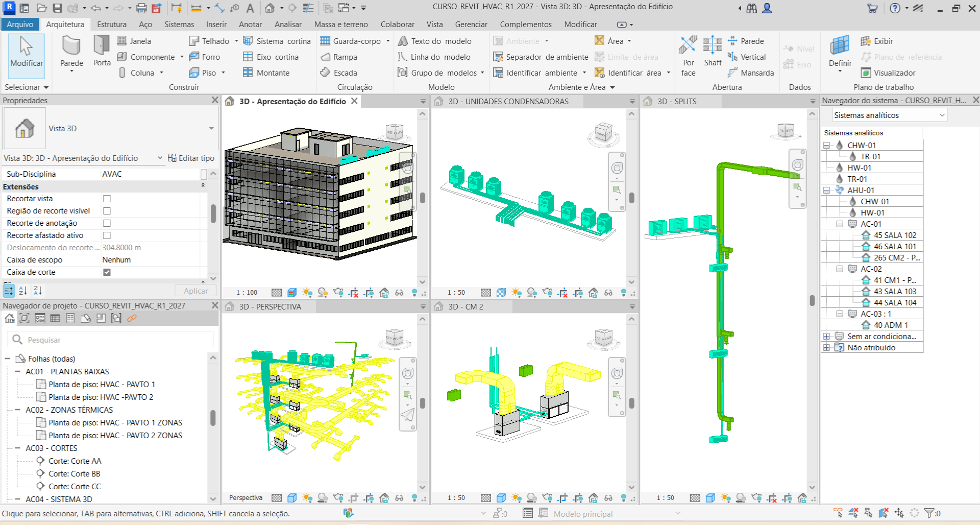Click the Porta door tool
The image size is (980, 525).
click(x=102, y=51)
